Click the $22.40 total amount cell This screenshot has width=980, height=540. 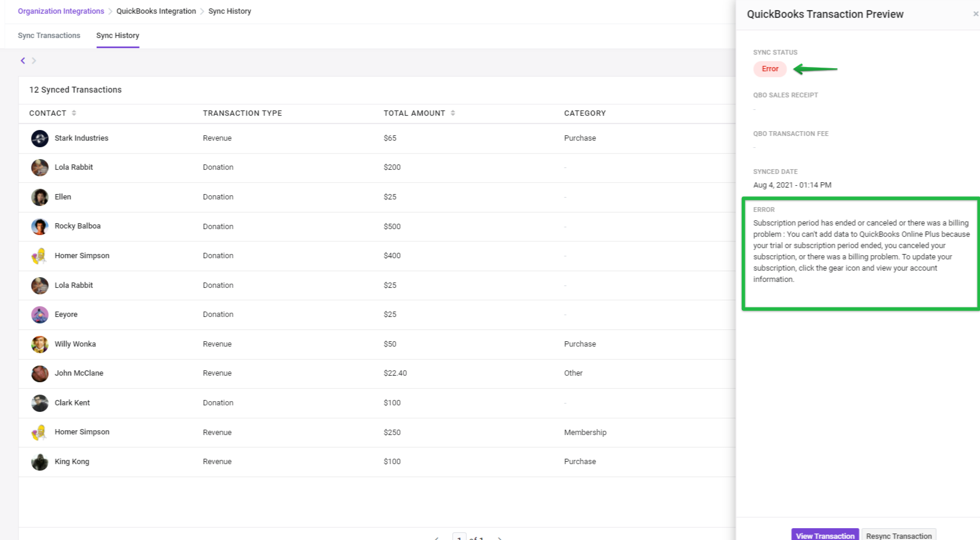point(395,373)
